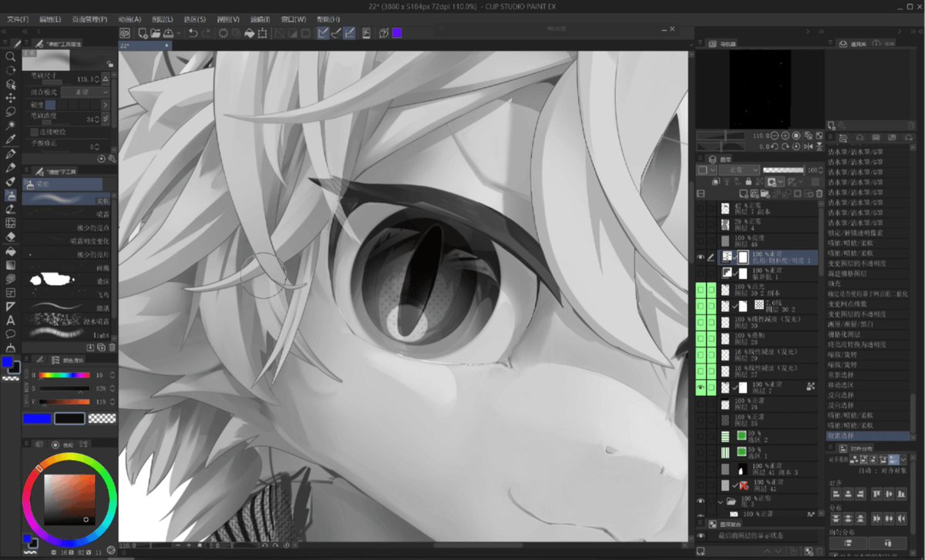Click the Open file folder icon
925x560 pixels.
coord(156,33)
